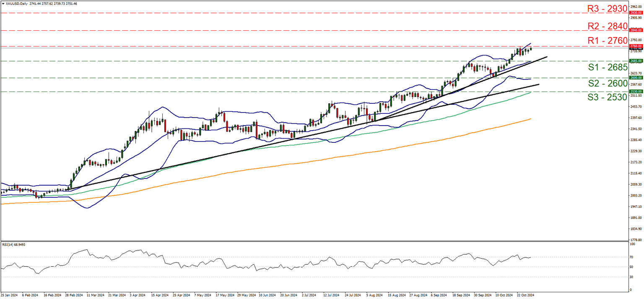Expand the XAUUSD.Daily symbol dropdown arrow

tap(4, 3)
